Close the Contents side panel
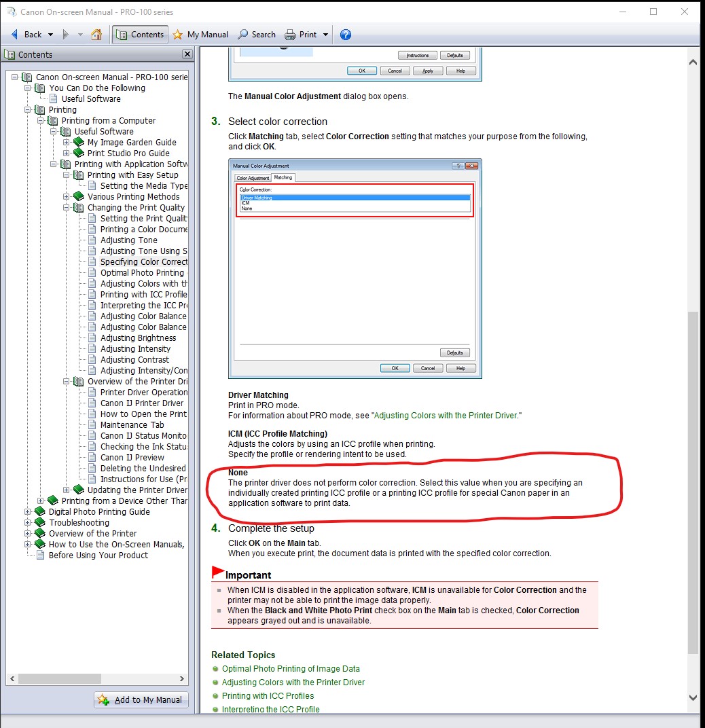The image size is (705, 728). (x=187, y=54)
